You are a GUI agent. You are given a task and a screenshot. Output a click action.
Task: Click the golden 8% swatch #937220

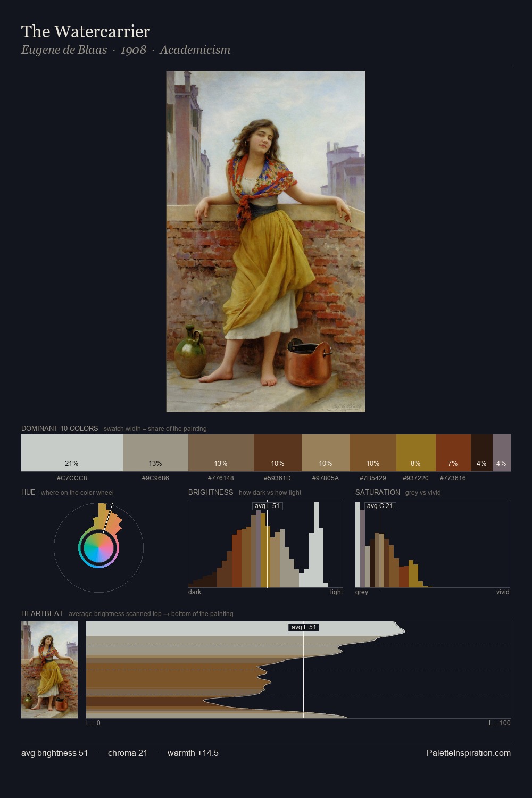(x=416, y=453)
